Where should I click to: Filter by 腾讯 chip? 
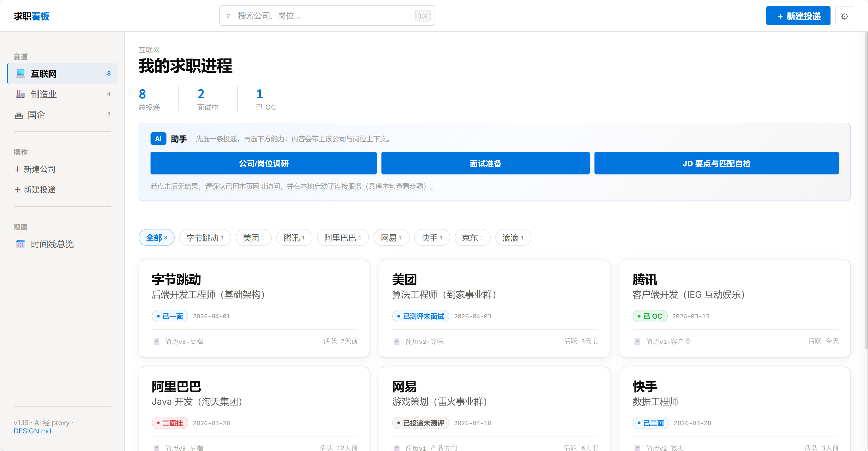[x=294, y=238]
